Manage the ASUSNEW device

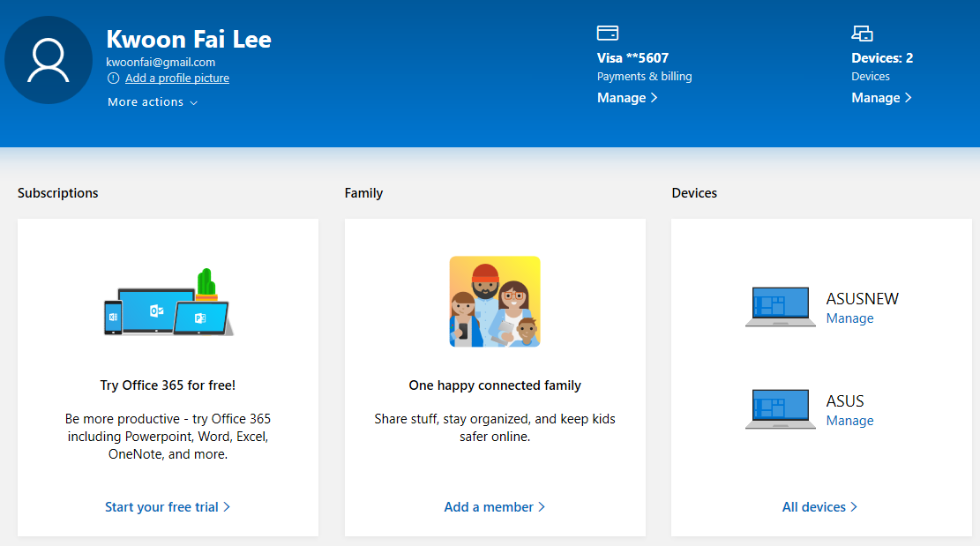pyautogui.click(x=849, y=318)
